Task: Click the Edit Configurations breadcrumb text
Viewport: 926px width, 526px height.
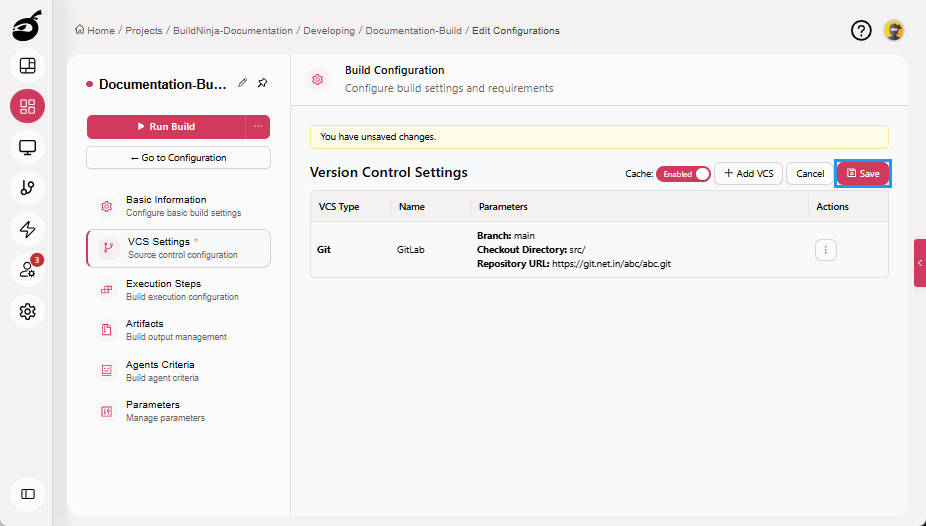Action: [x=516, y=31]
